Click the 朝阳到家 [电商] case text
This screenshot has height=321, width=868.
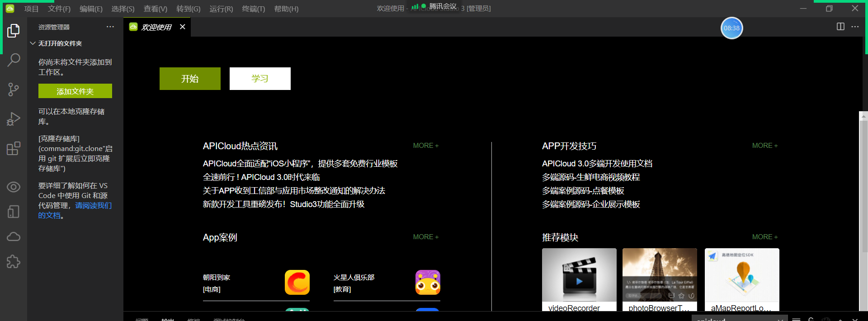(217, 283)
